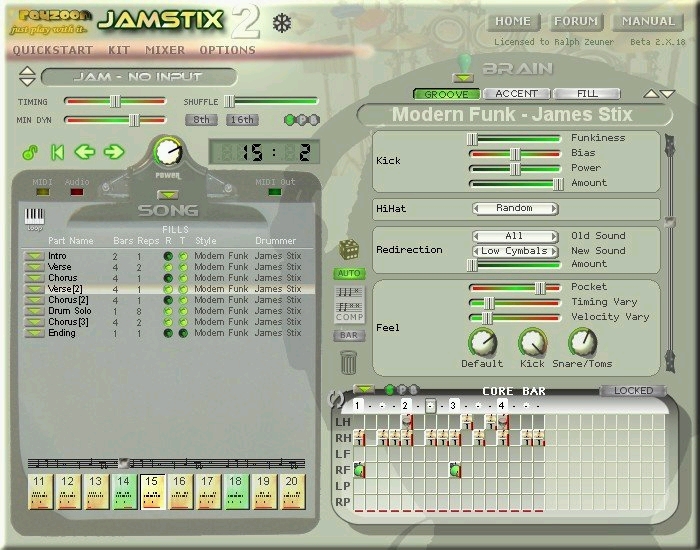Click the HOME button
Viewport: 700px width, 550px height.
click(x=513, y=21)
